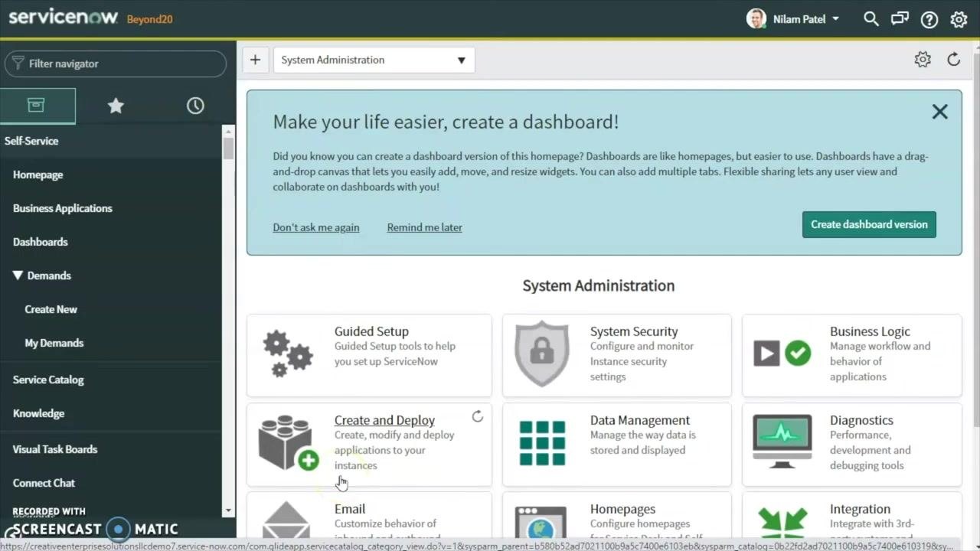
Task: Close the dashboard suggestion banner
Action: 939,112
